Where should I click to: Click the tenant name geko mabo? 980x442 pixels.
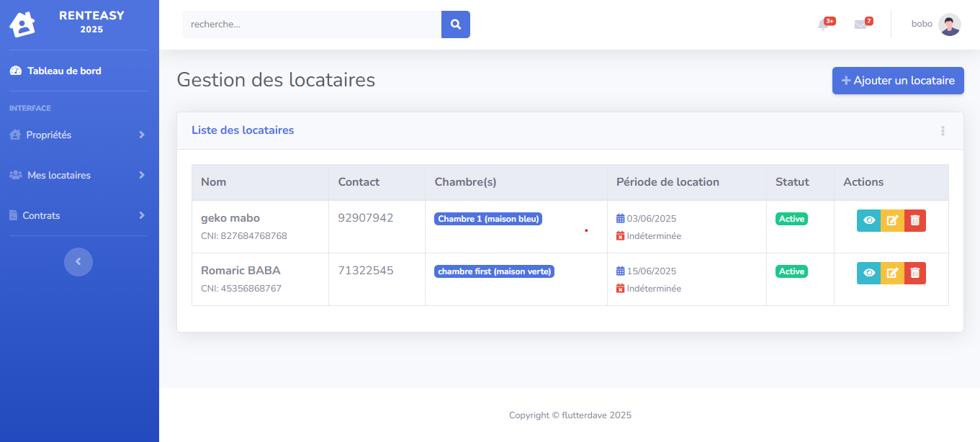[x=230, y=218]
